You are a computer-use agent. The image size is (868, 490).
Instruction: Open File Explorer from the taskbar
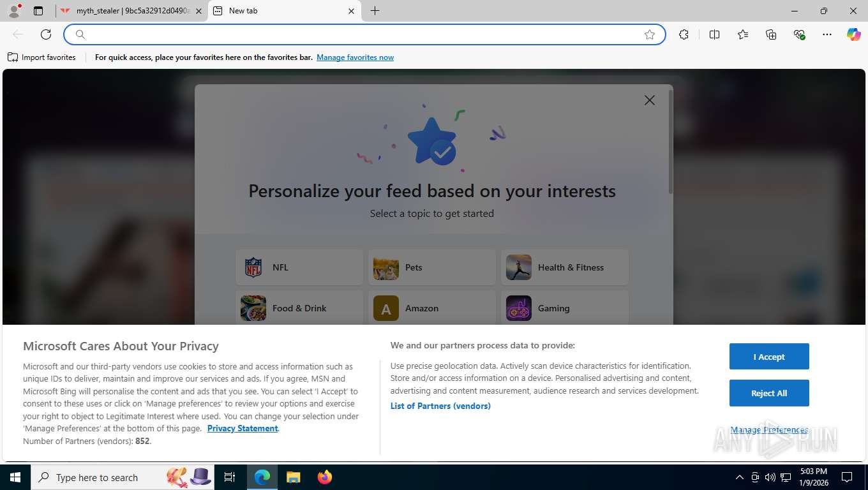pos(293,477)
